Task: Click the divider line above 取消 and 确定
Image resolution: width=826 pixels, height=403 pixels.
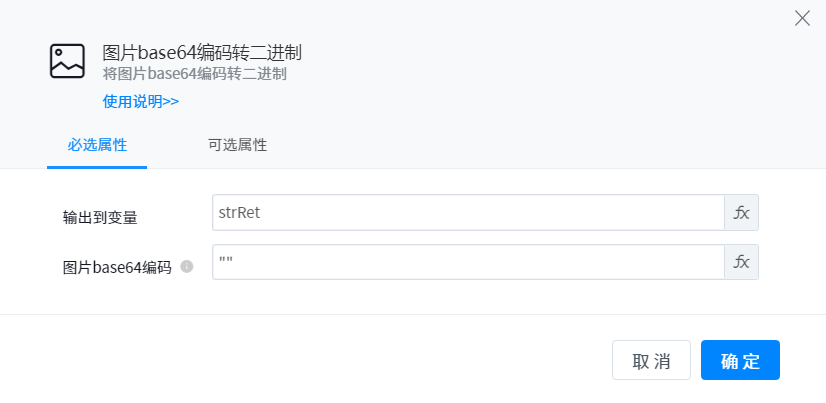Action: click(413, 314)
